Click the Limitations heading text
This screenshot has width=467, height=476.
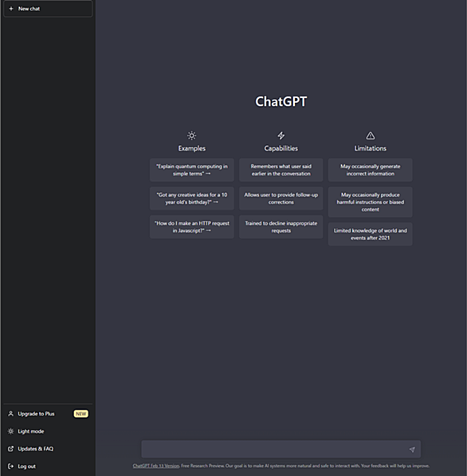coord(371,148)
